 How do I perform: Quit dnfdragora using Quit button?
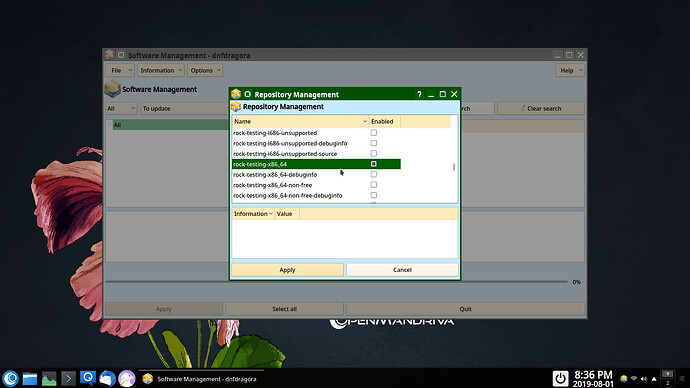[x=466, y=309]
